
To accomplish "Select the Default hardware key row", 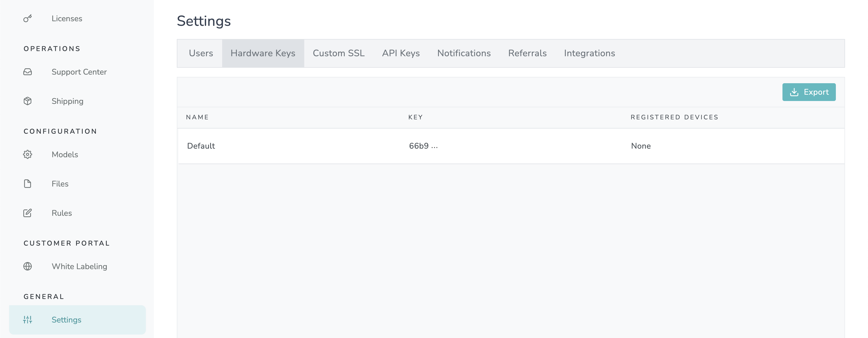I will (201, 146).
